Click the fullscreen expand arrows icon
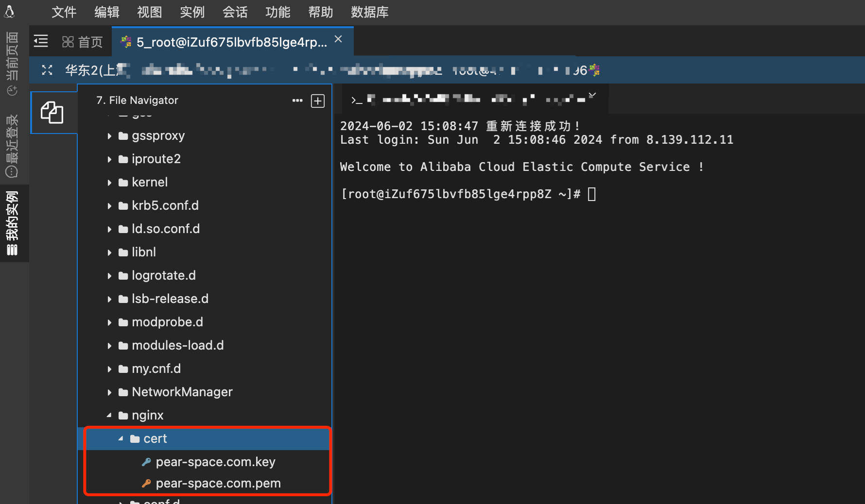The width and height of the screenshot is (865, 504). point(47,70)
